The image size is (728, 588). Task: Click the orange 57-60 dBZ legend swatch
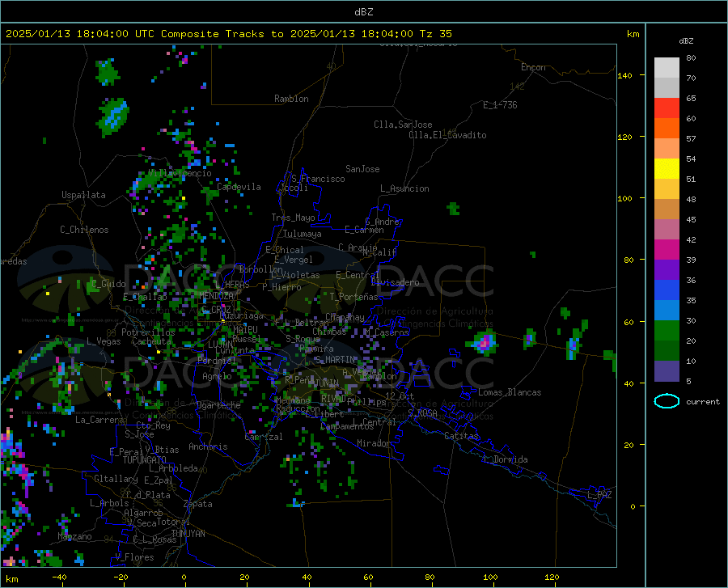click(667, 129)
